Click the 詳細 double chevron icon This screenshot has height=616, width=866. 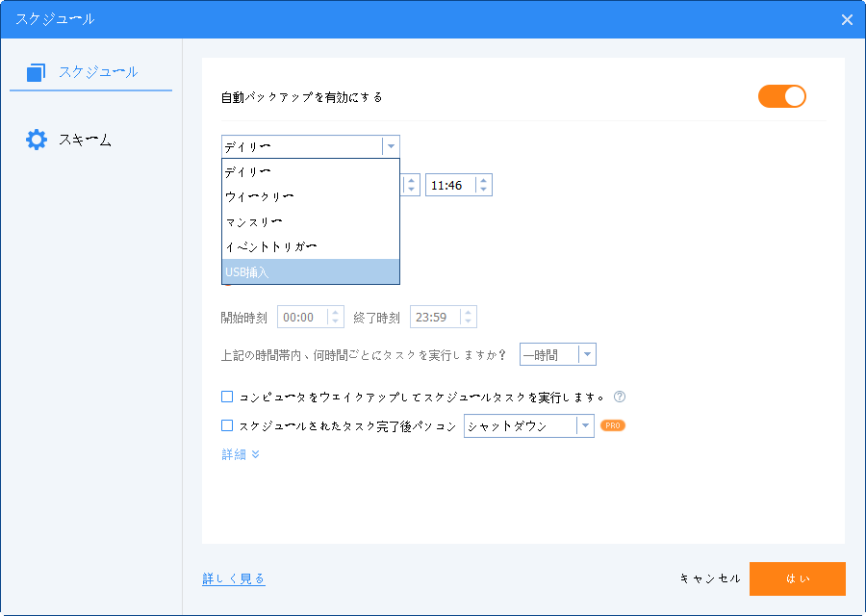pyautogui.click(x=255, y=454)
